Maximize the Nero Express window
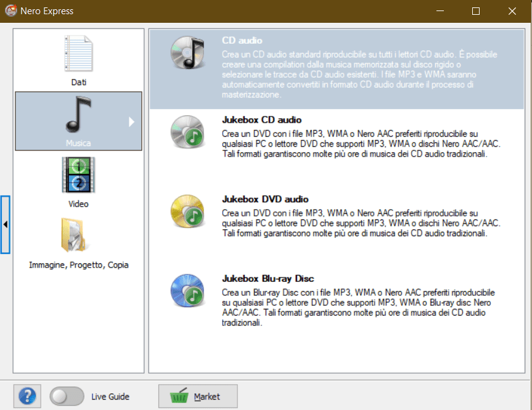 (x=476, y=11)
